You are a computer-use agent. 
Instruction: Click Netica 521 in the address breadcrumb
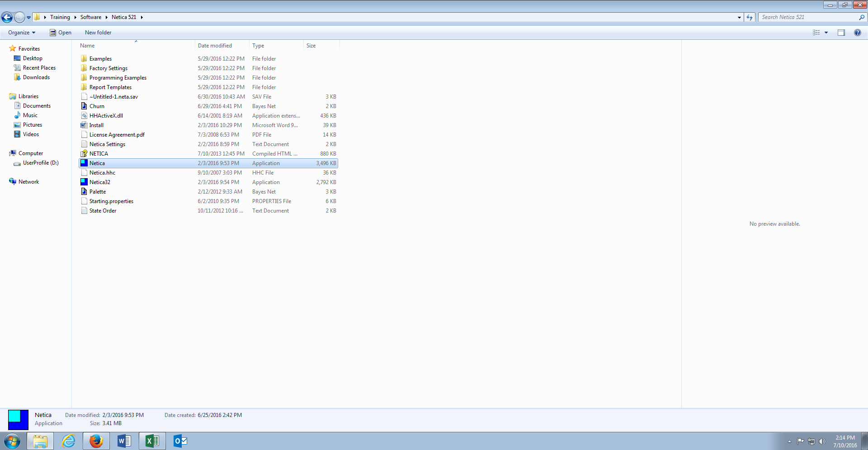pos(124,17)
